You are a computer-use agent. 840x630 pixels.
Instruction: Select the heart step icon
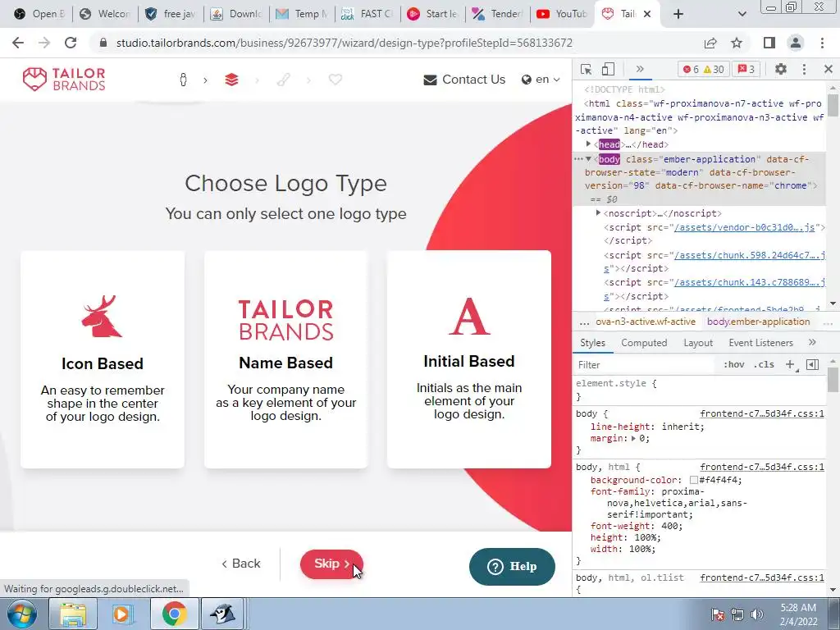tap(336, 80)
